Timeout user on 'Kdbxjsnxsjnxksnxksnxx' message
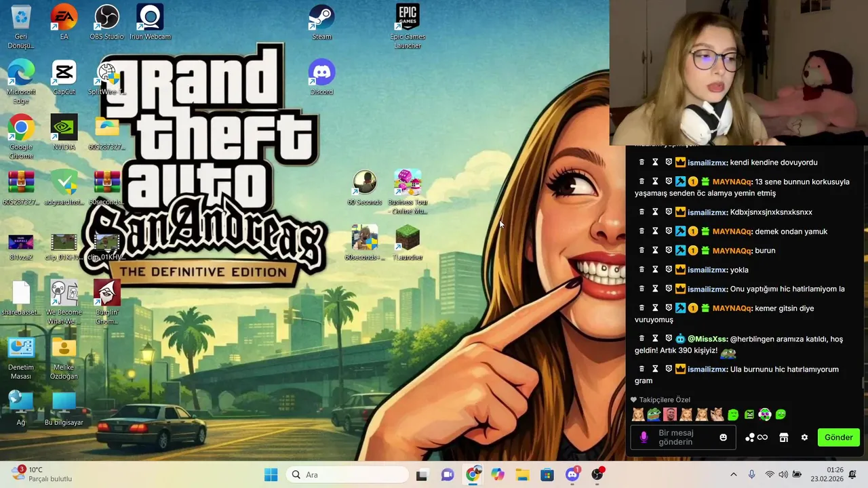Viewport: 868px width, 488px height. (655, 212)
